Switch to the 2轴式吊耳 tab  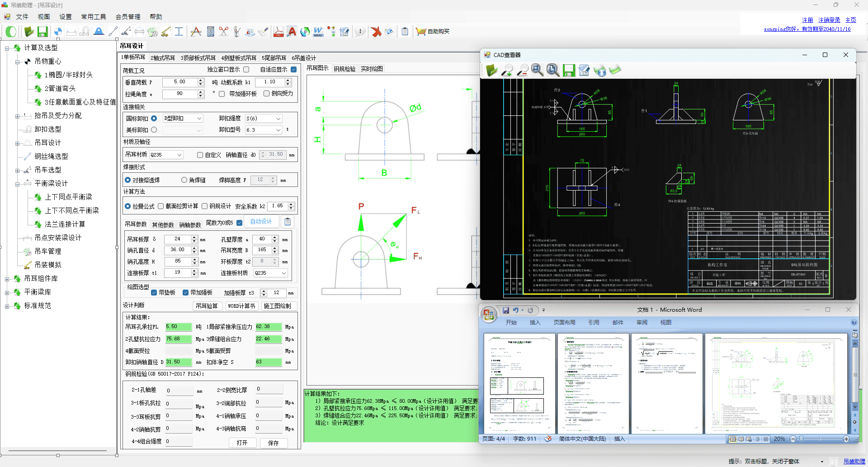click(x=163, y=58)
